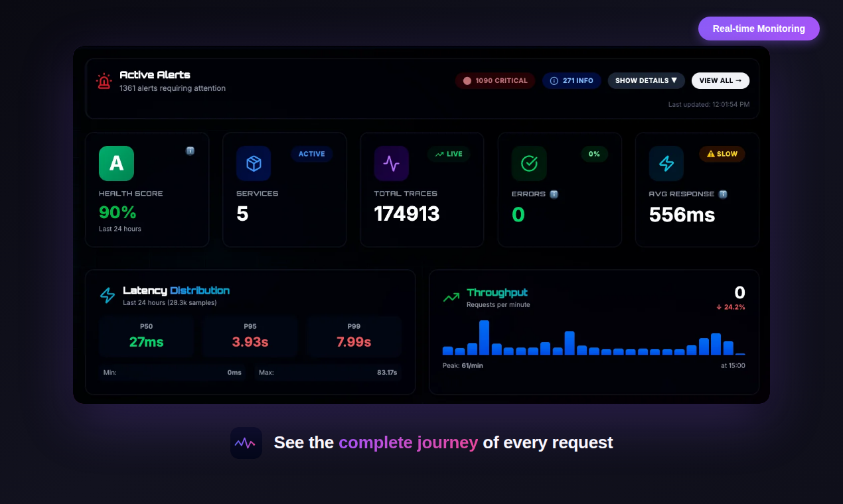Toggle the LIVE indicator on Total Traces
843x504 pixels.
coord(449,154)
